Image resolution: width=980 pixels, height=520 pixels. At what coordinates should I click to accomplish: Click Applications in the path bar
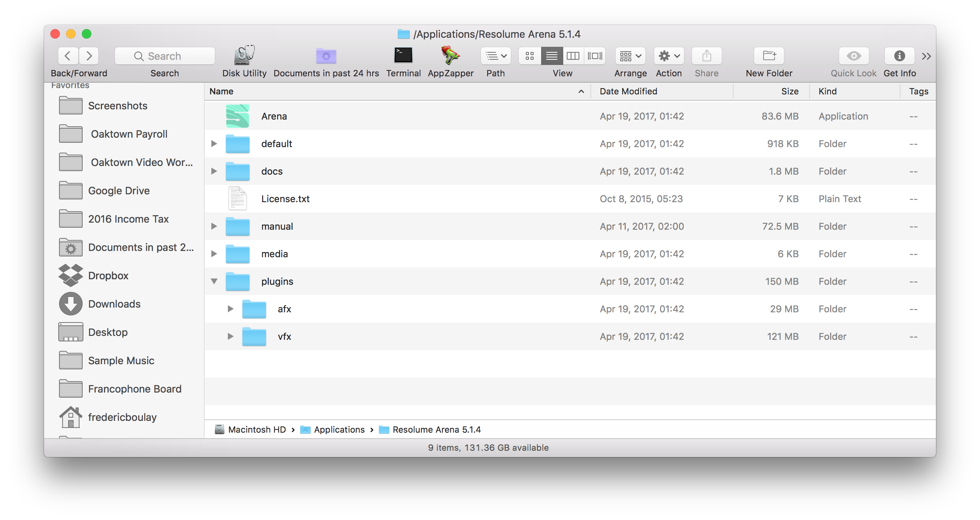point(339,430)
